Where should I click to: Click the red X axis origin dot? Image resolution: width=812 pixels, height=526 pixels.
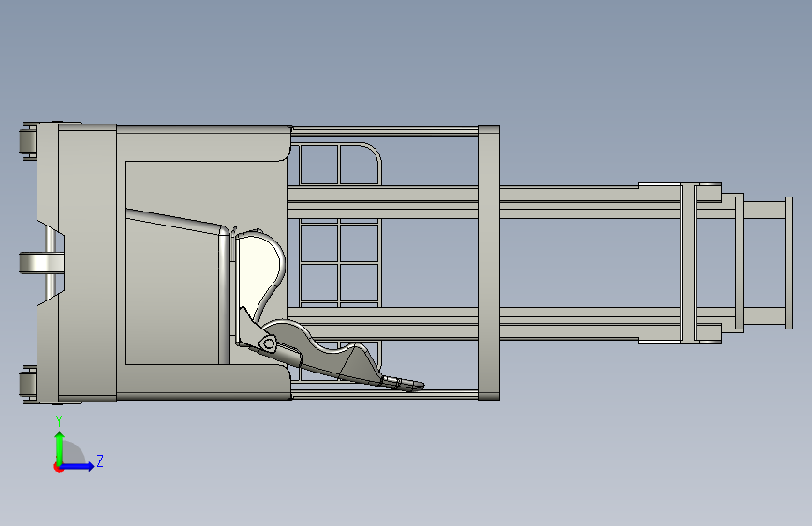[x=58, y=467]
